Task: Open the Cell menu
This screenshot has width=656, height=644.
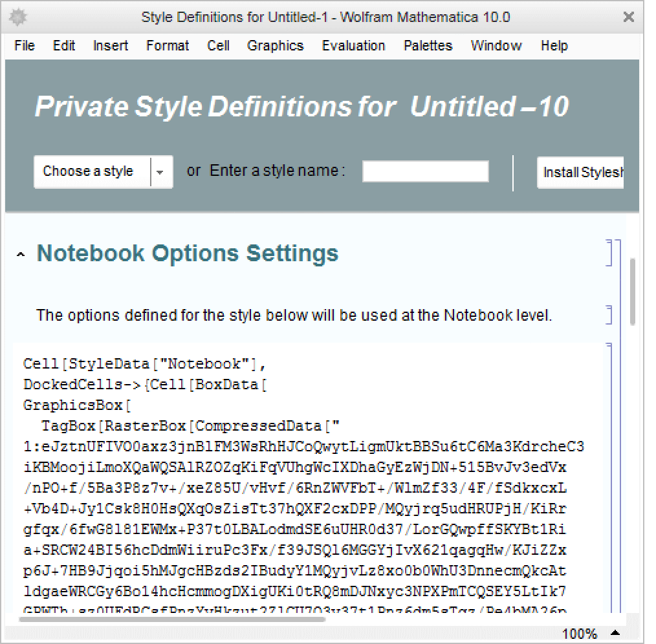Action: (218, 46)
